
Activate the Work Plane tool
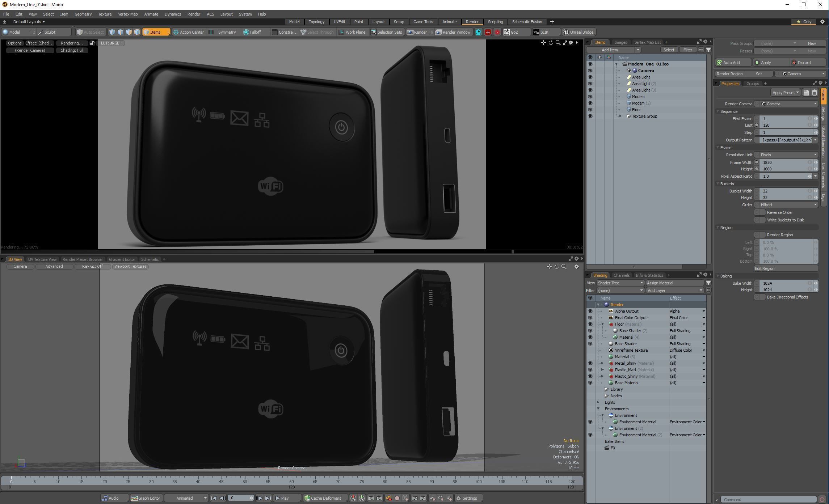pos(352,32)
